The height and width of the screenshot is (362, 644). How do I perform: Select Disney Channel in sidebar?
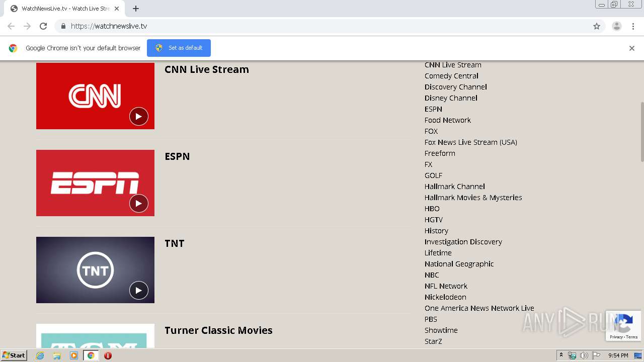451,98
